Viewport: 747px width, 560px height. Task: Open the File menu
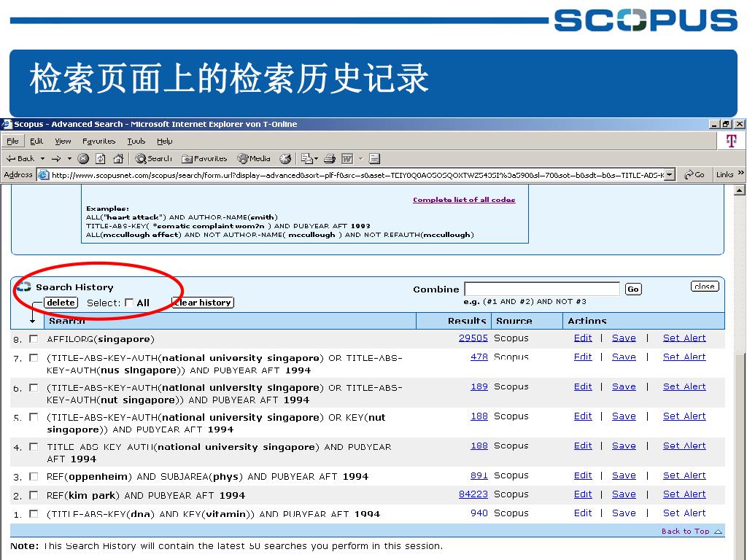[x=12, y=141]
